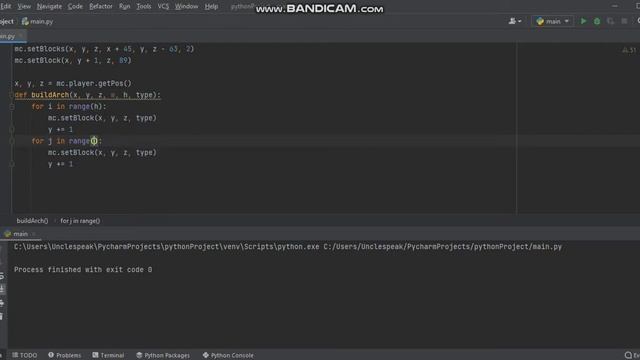Click the mc.setBlocks code line
The height and width of the screenshot is (360, 640).
coord(104,49)
